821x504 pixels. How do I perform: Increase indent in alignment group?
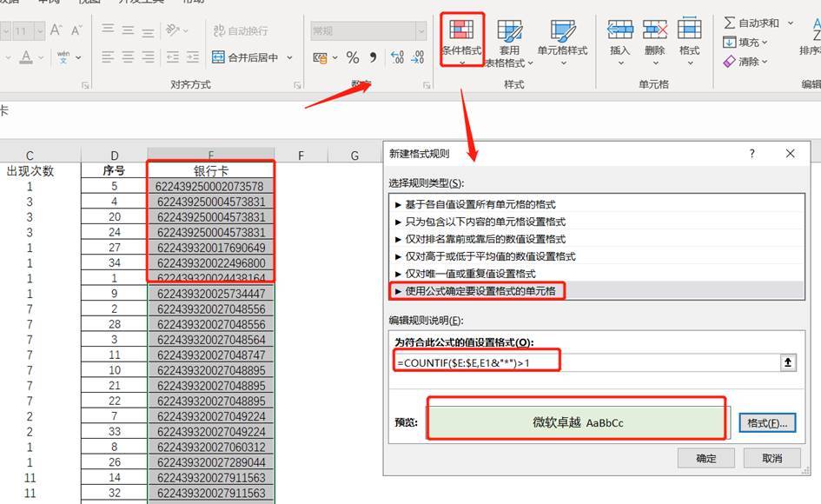tap(193, 56)
